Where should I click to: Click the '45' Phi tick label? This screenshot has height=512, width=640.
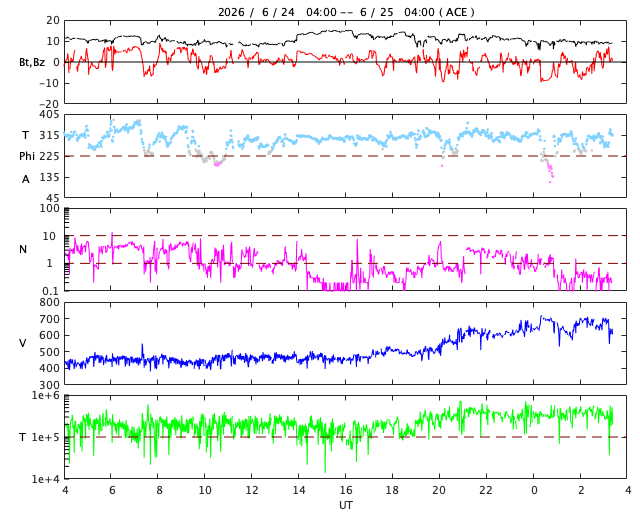pos(53,198)
